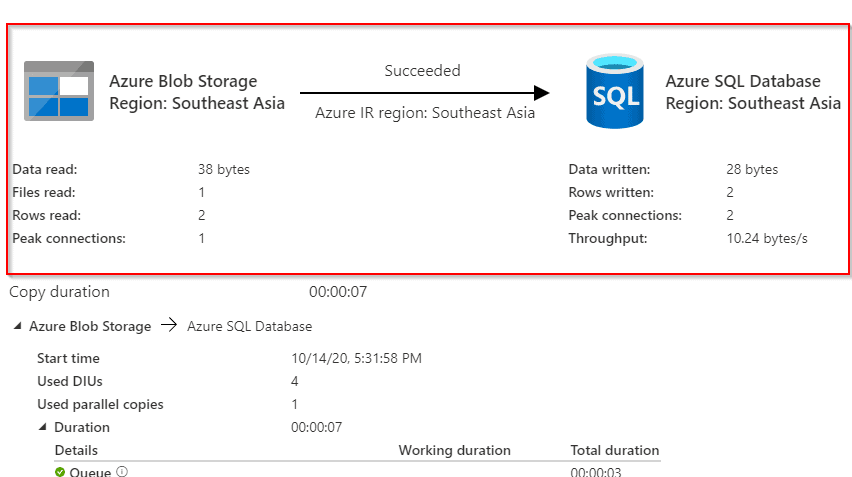This screenshot has width=852, height=477.
Task: Click the Data read value 38 bytes
Action: (x=224, y=170)
